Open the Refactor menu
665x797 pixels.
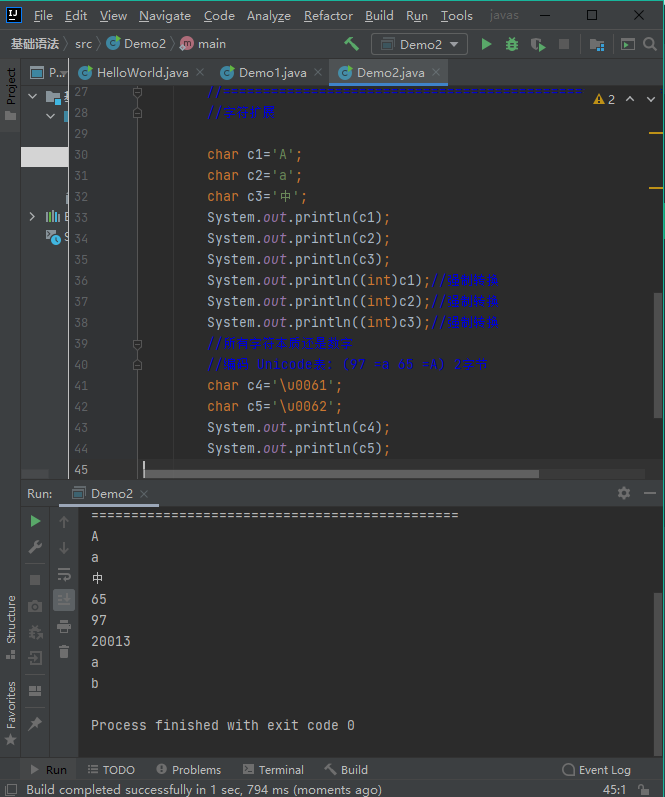pos(328,16)
